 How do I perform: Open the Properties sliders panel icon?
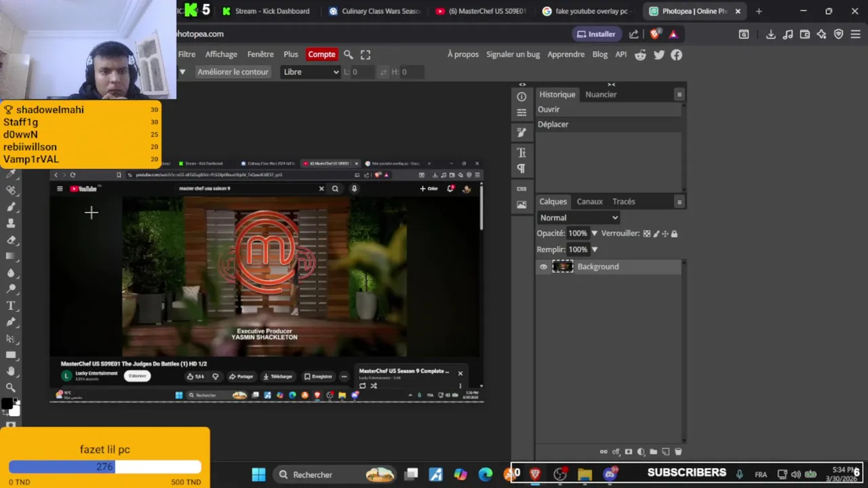[521, 113]
